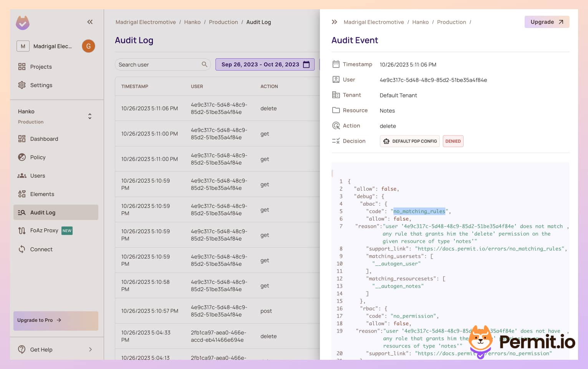588x369 pixels.
Task: Select the Production breadcrumb
Action: [x=224, y=22]
